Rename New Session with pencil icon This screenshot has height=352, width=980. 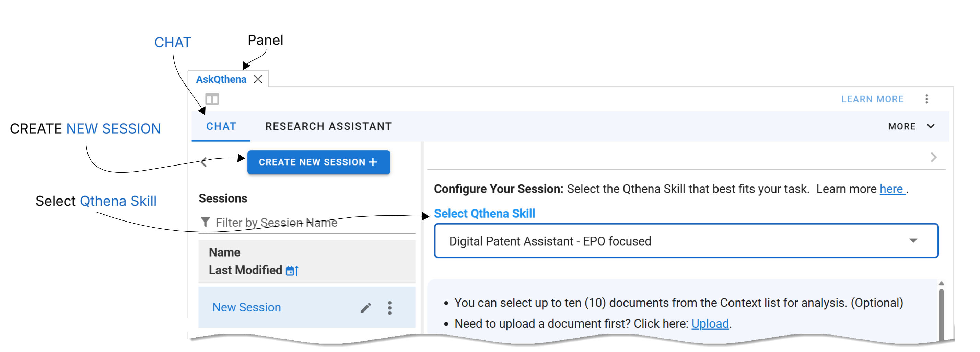tap(365, 308)
